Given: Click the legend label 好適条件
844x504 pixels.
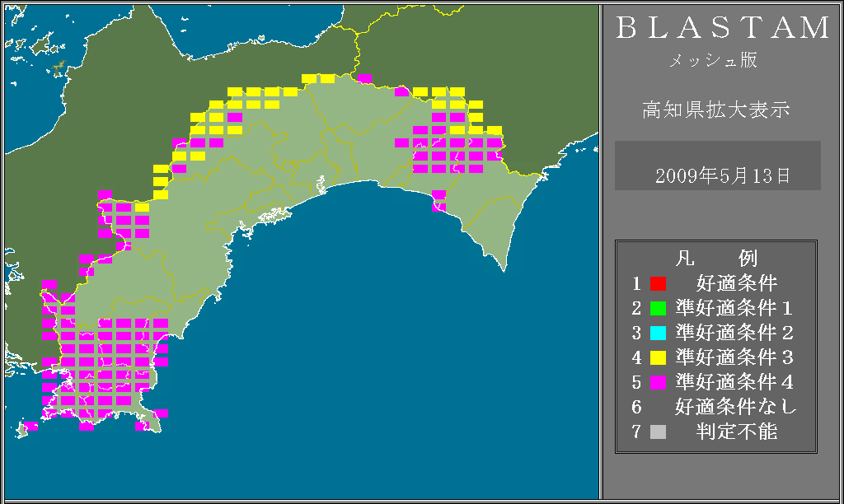Looking at the screenshot, I should (x=737, y=283).
